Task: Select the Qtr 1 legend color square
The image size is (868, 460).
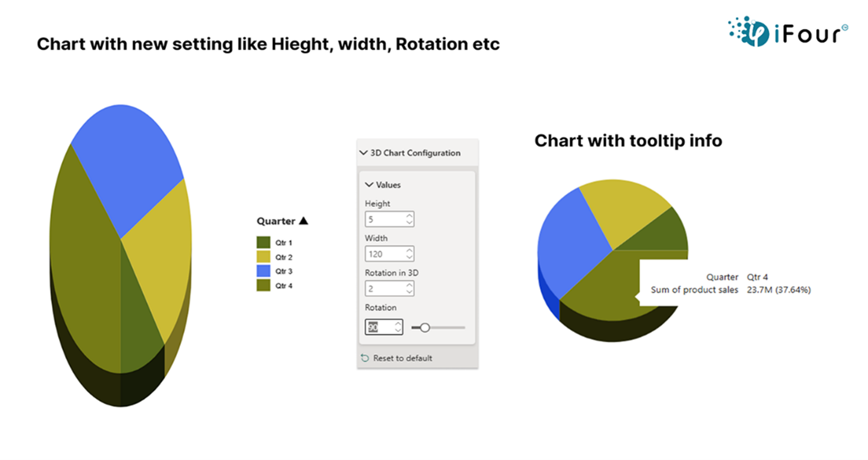Action: [263, 242]
